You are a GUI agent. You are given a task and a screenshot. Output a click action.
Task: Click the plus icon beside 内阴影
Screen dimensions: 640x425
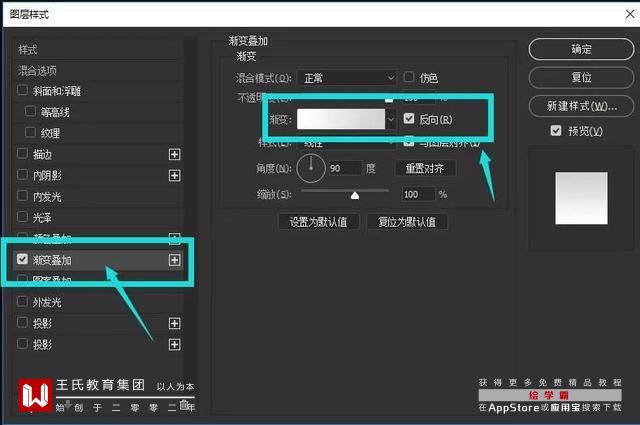coord(174,176)
